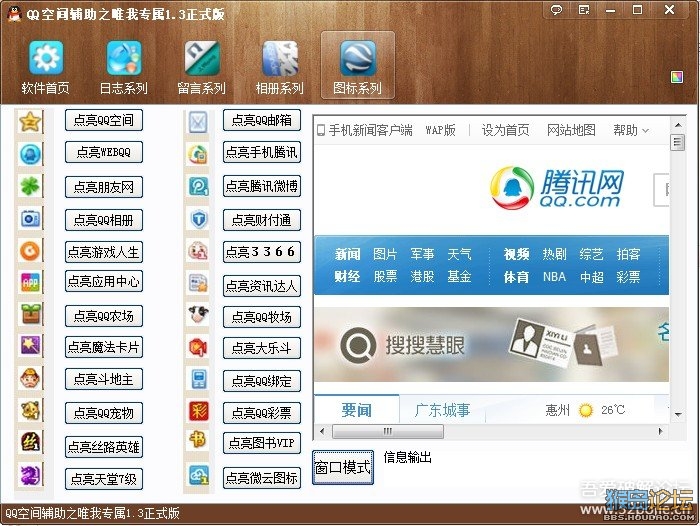Click the 大乐斗 red icon

[198, 347]
